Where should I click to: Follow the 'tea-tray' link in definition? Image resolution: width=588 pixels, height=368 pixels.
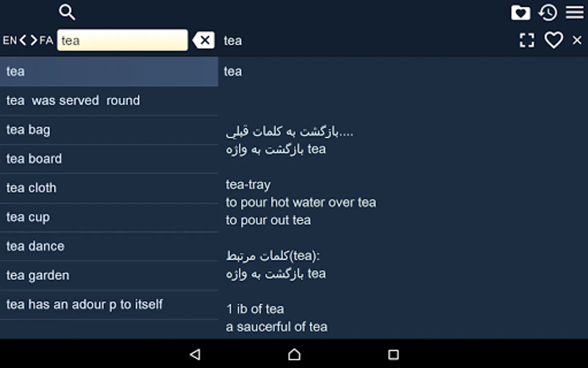point(248,185)
